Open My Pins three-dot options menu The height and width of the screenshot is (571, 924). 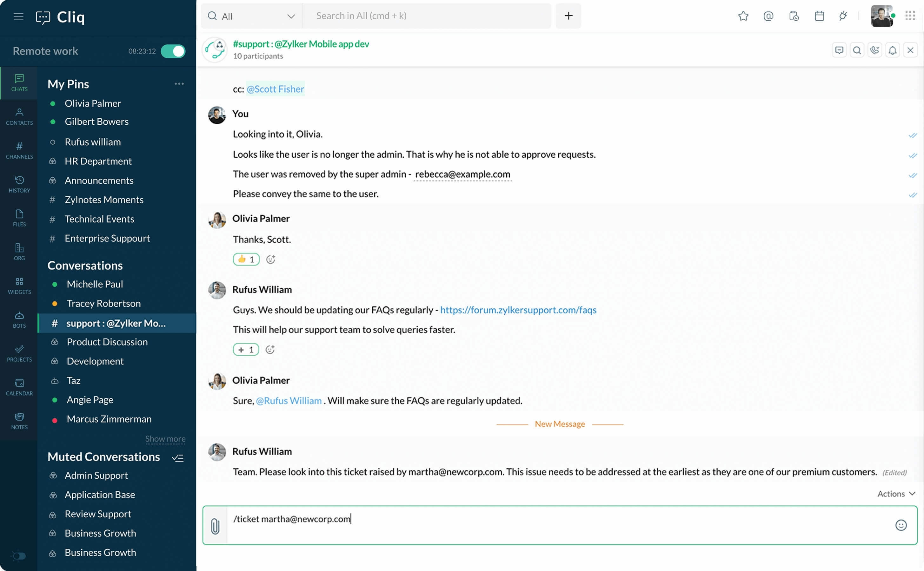[x=179, y=84]
